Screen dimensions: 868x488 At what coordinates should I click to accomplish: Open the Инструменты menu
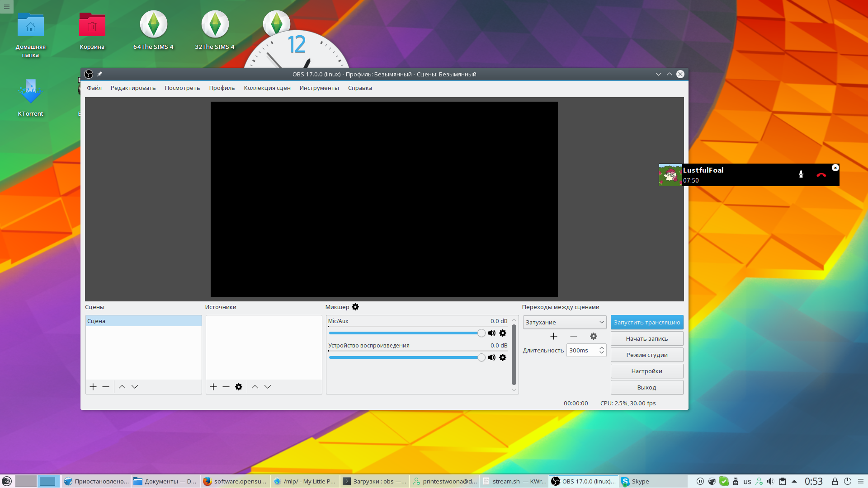[319, 88]
